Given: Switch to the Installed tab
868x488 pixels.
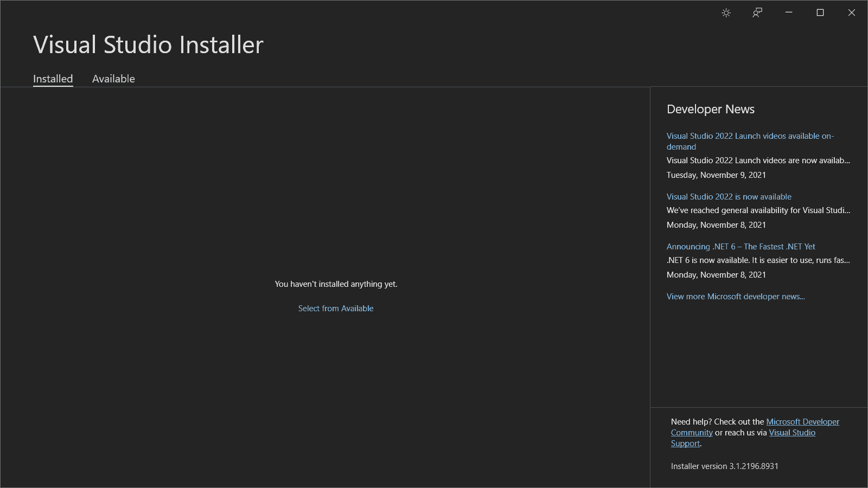Looking at the screenshot, I should [x=53, y=79].
